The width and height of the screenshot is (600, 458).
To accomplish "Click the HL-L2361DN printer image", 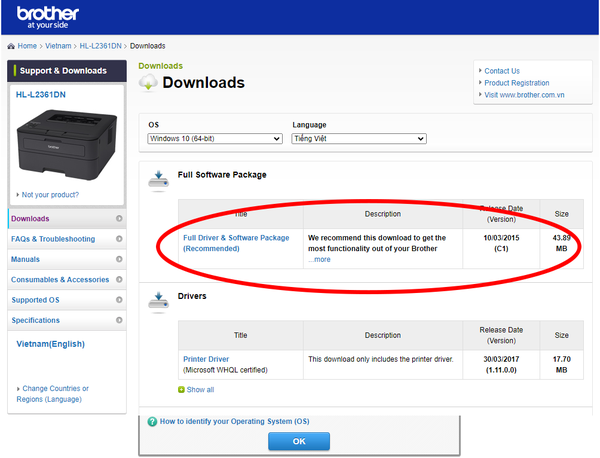I will pyautogui.click(x=67, y=145).
